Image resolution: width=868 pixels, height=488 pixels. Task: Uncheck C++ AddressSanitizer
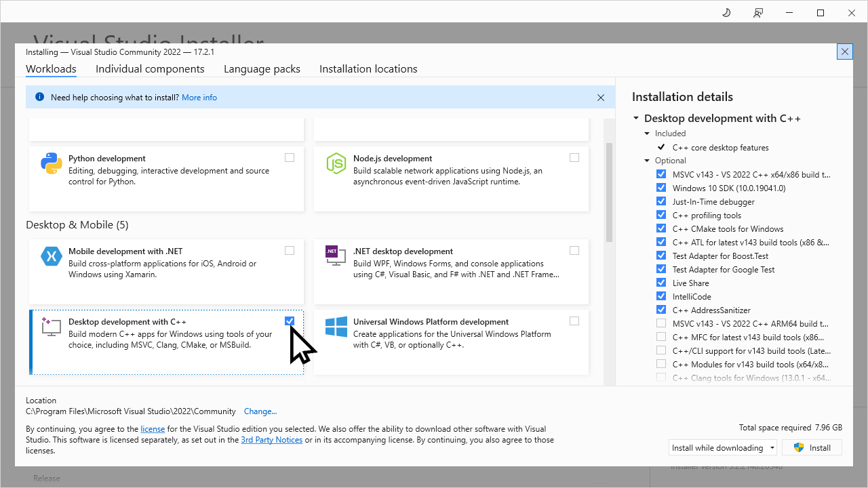coord(661,310)
